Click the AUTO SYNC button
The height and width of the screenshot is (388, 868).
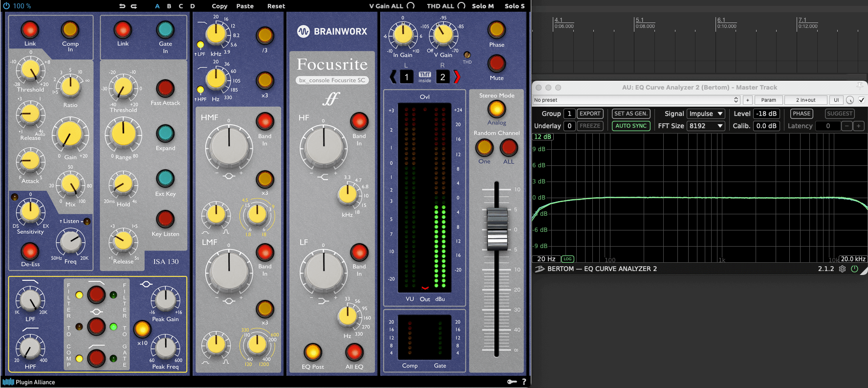pyautogui.click(x=631, y=126)
